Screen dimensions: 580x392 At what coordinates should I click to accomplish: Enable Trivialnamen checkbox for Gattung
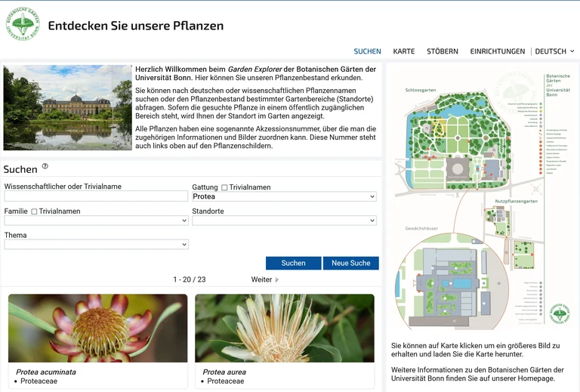[225, 187]
